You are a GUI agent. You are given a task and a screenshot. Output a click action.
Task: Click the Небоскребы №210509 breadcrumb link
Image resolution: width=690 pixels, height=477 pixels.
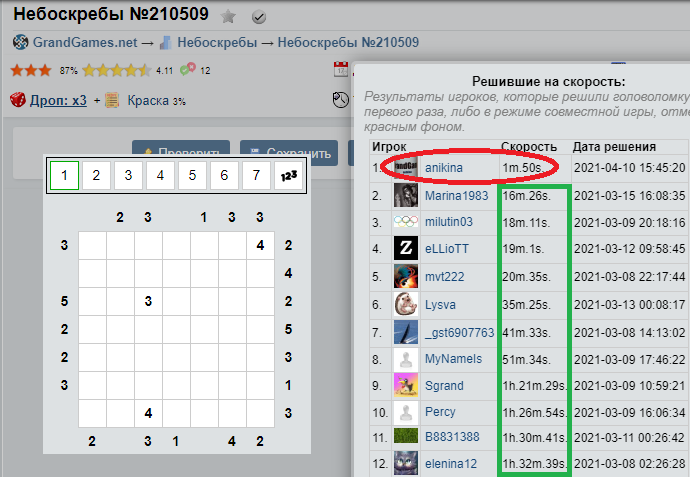click(348, 43)
